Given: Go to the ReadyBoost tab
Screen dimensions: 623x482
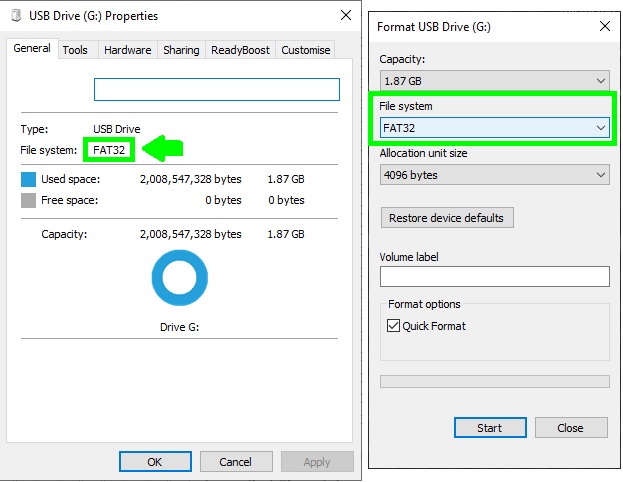Looking at the screenshot, I should 240,50.
